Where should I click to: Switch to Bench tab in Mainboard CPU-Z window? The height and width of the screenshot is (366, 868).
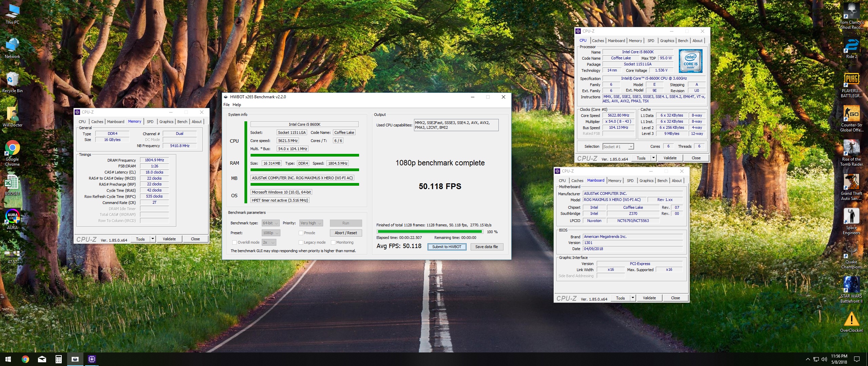click(x=662, y=181)
